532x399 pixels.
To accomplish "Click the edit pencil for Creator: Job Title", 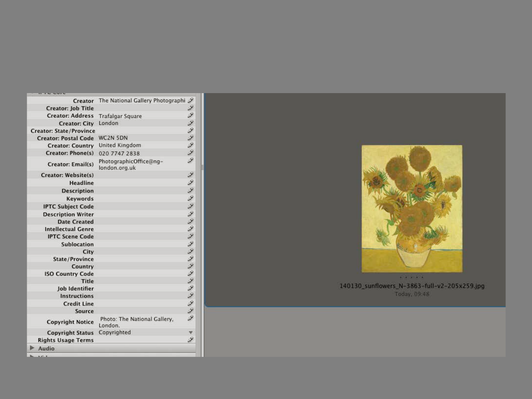I will 191,108.
